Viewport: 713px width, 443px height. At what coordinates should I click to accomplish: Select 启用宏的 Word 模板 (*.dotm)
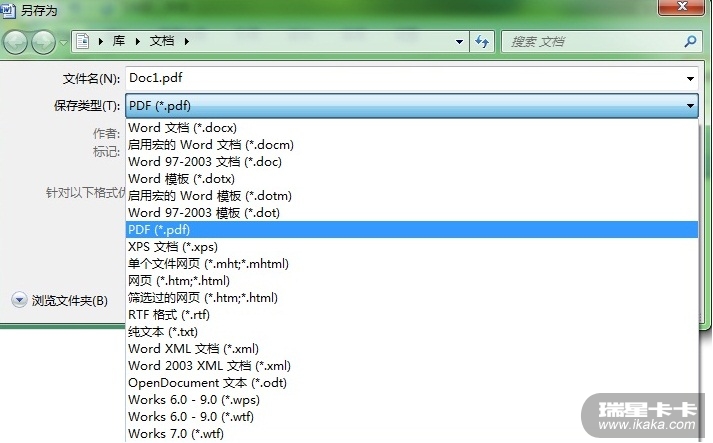(412, 196)
